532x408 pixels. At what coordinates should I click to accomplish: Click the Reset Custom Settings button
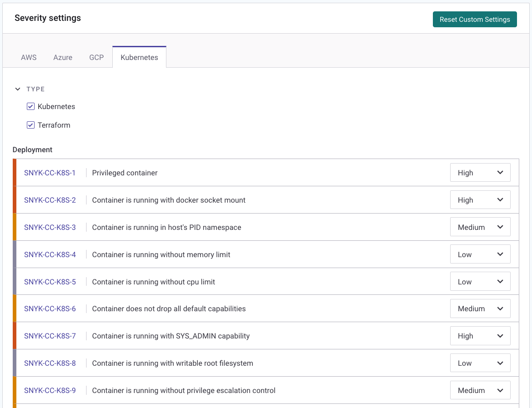coord(475,20)
